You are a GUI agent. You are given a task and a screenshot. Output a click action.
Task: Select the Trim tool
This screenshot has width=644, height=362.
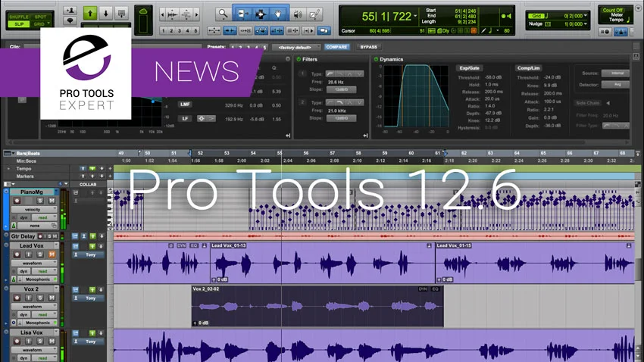242,14
